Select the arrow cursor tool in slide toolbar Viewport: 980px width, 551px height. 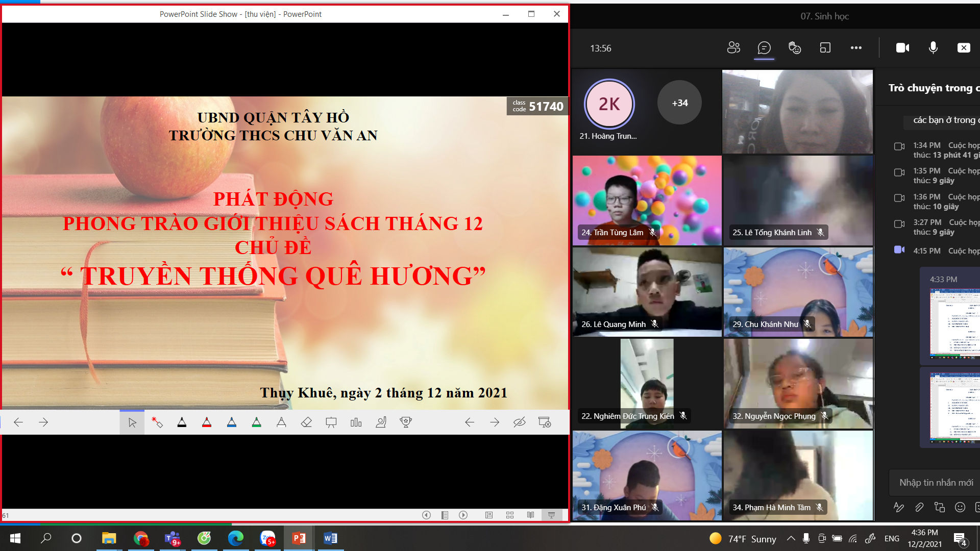pyautogui.click(x=132, y=422)
